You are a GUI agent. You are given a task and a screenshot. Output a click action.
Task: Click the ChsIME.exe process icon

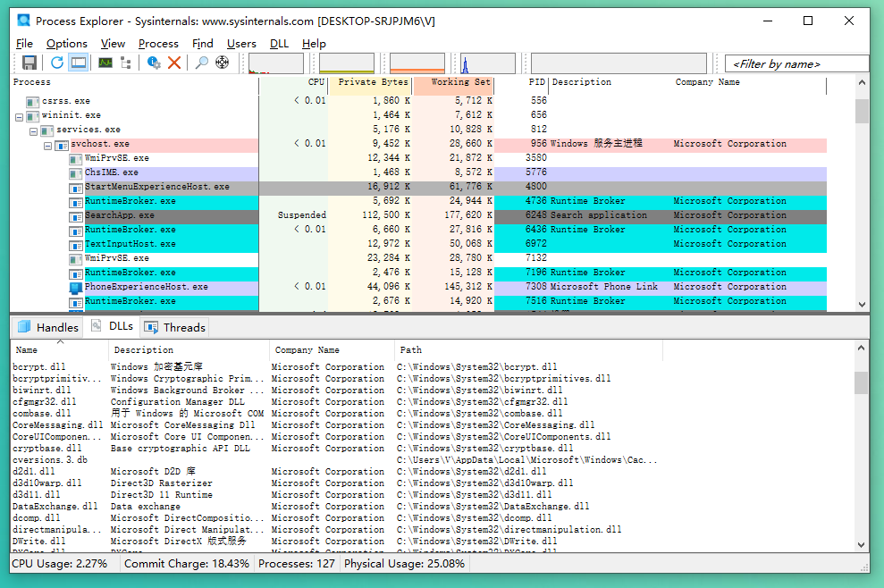click(x=76, y=173)
